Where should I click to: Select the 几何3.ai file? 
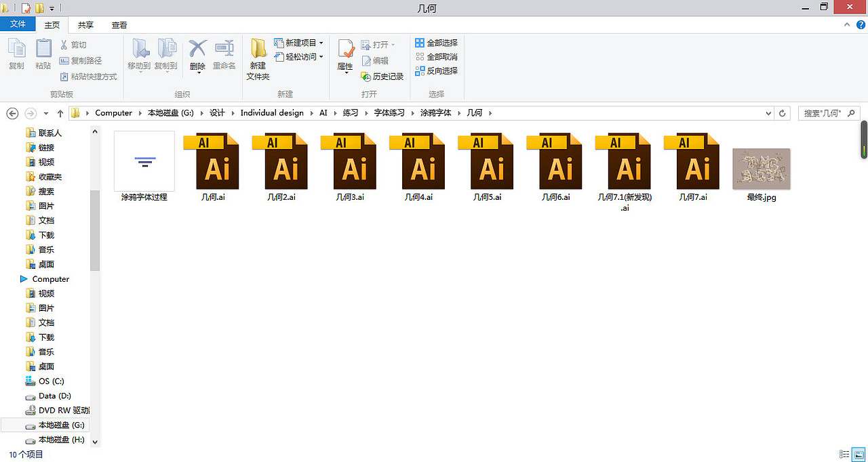[x=350, y=167]
